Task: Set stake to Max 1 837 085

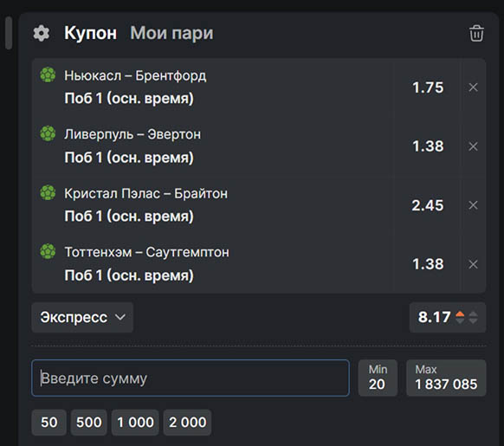Action: tap(446, 378)
